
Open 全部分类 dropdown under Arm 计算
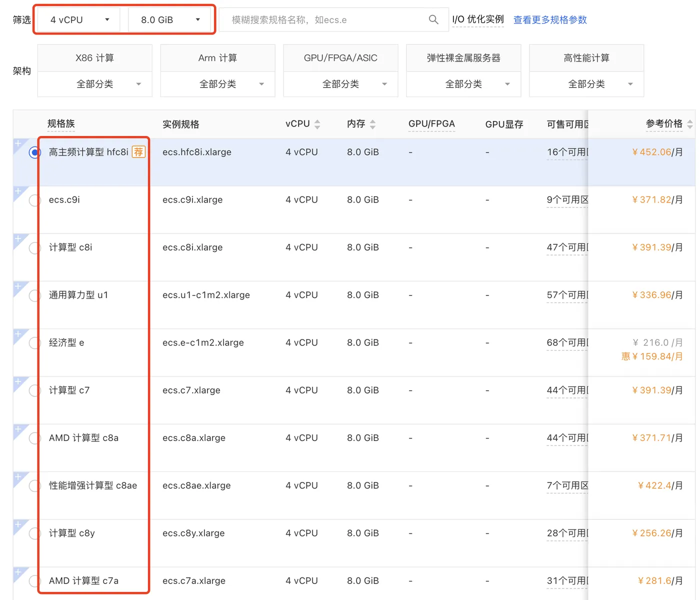coord(218,84)
